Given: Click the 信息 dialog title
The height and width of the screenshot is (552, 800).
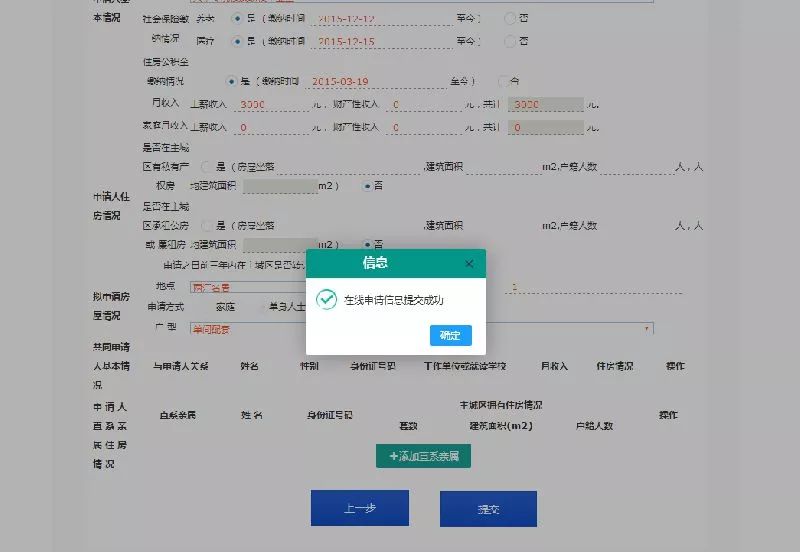Looking at the screenshot, I should 376,262.
